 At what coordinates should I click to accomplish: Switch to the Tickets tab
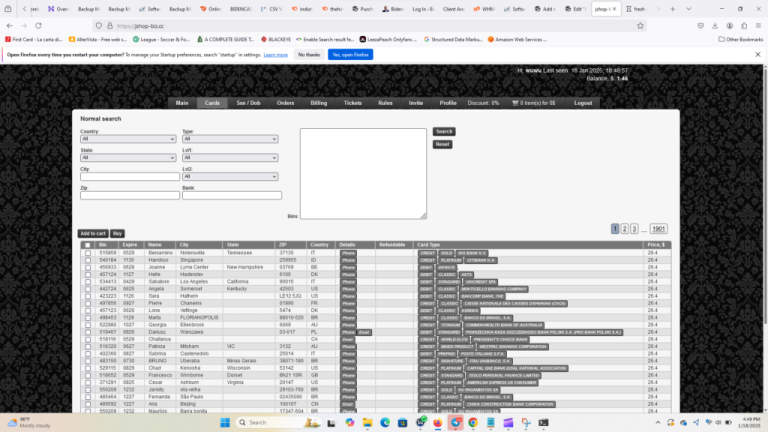[353, 103]
